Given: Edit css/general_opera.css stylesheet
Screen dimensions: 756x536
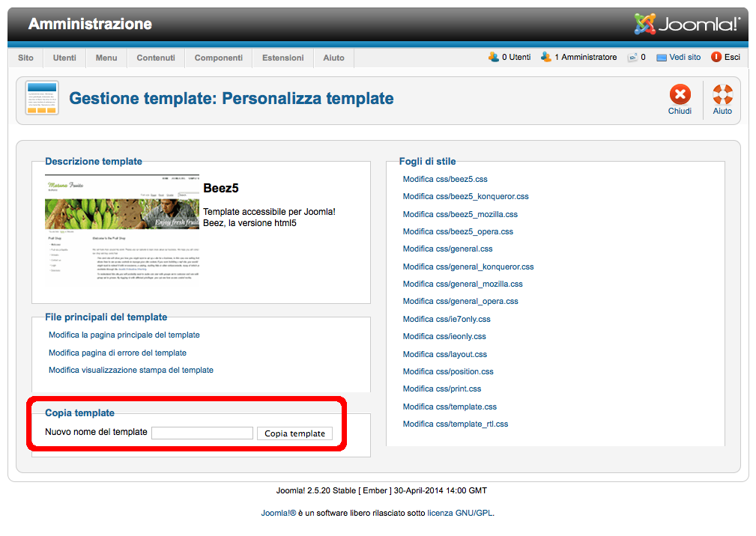Looking at the screenshot, I should (x=461, y=301).
